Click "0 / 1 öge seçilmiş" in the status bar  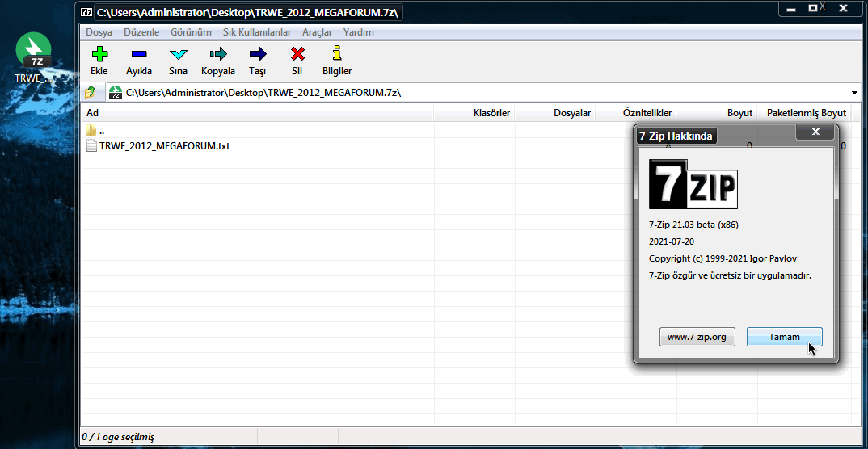click(x=118, y=437)
